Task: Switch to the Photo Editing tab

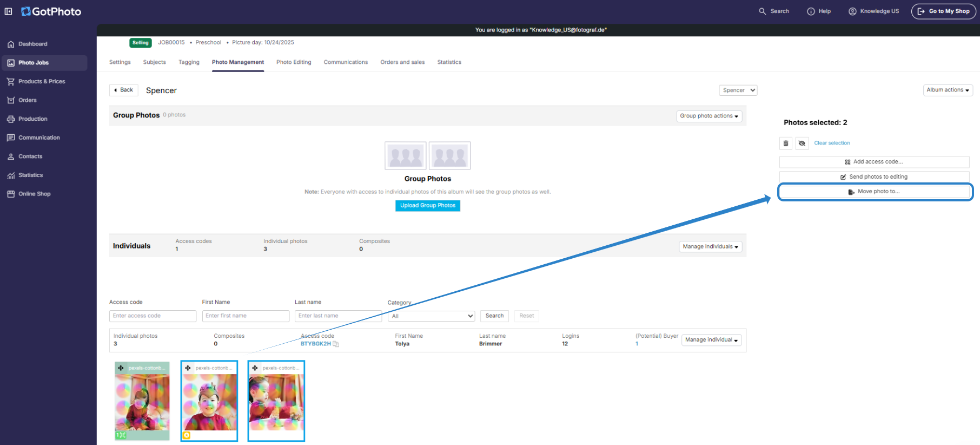Action: (x=294, y=62)
